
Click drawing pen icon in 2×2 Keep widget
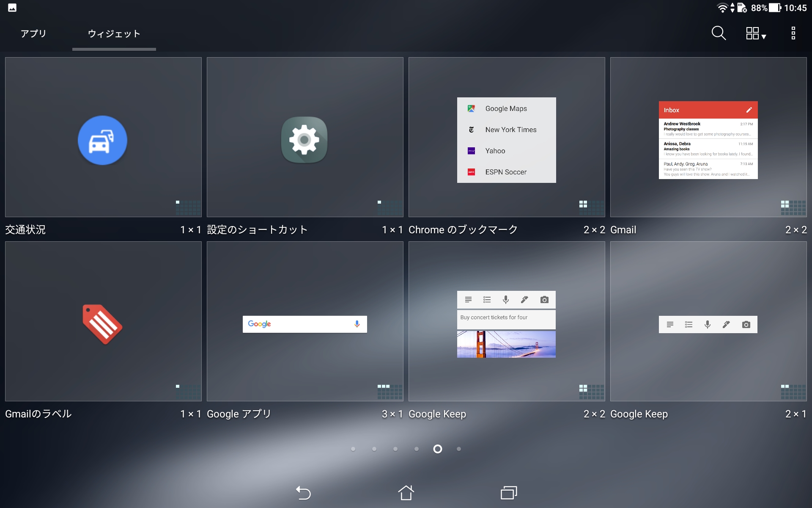524,300
